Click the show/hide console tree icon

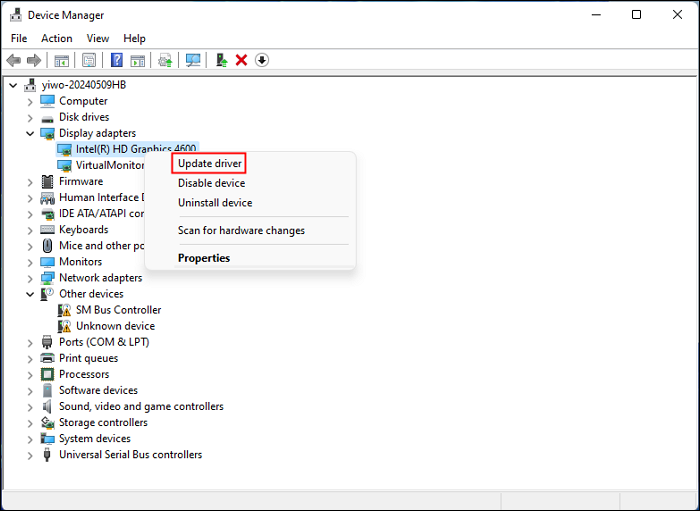coord(62,61)
